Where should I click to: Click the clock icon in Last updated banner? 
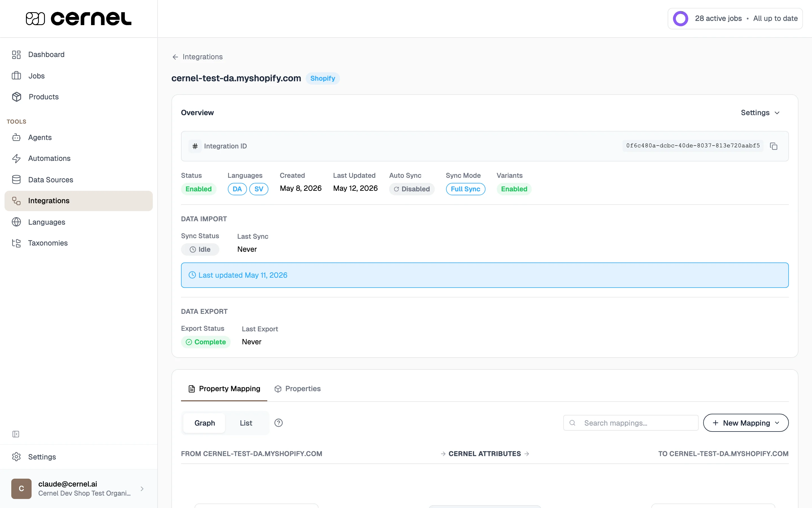192,275
